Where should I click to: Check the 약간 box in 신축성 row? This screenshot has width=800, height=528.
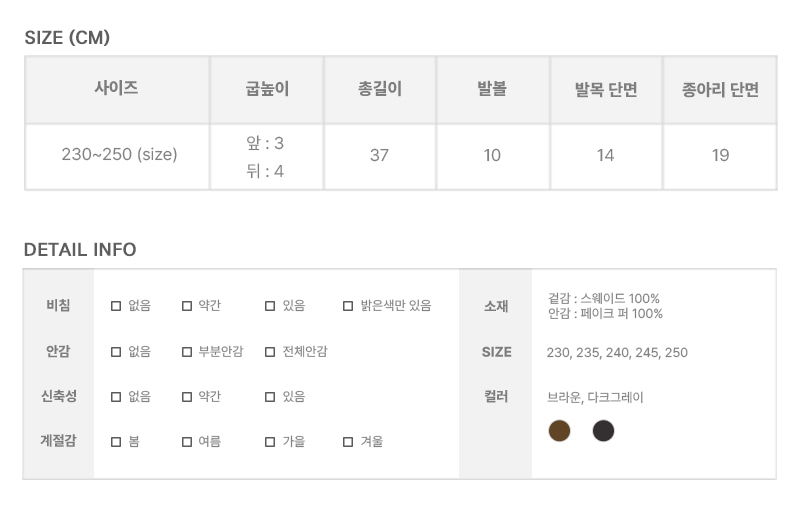click(x=187, y=397)
